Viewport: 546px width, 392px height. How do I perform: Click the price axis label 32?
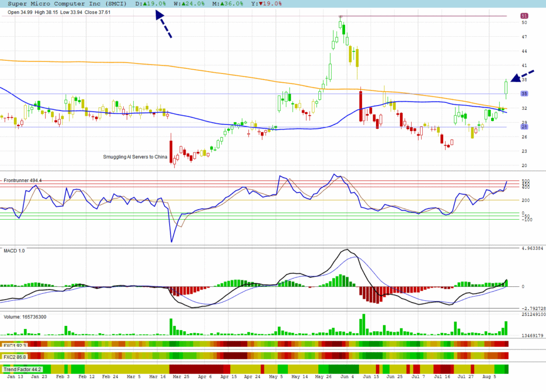(x=524, y=108)
